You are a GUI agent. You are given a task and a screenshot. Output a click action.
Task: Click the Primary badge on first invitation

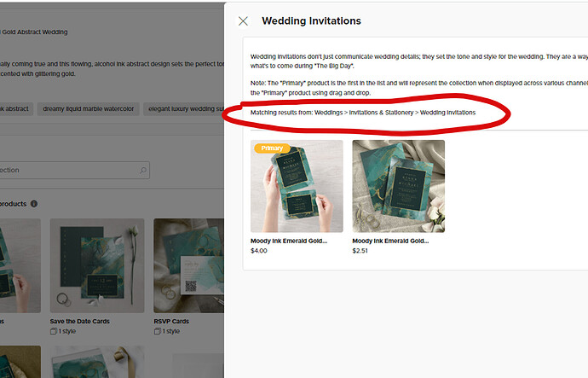pyautogui.click(x=272, y=148)
